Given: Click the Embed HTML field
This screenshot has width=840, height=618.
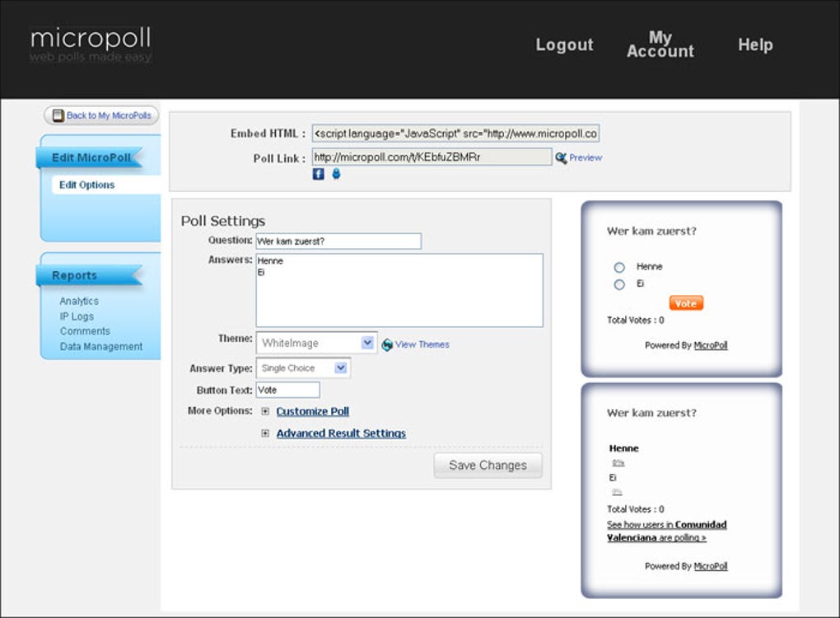Looking at the screenshot, I should click(x=456, y=133).
